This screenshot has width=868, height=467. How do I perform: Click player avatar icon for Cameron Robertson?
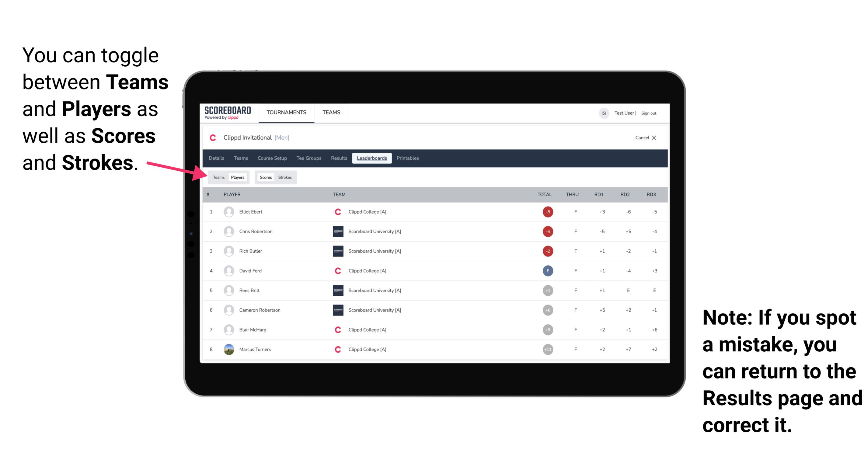click(229, 310)
